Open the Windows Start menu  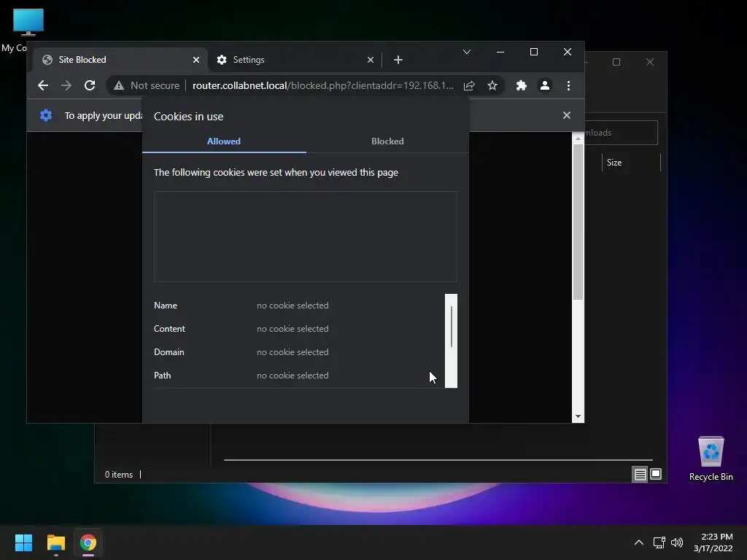coord(23,542)
